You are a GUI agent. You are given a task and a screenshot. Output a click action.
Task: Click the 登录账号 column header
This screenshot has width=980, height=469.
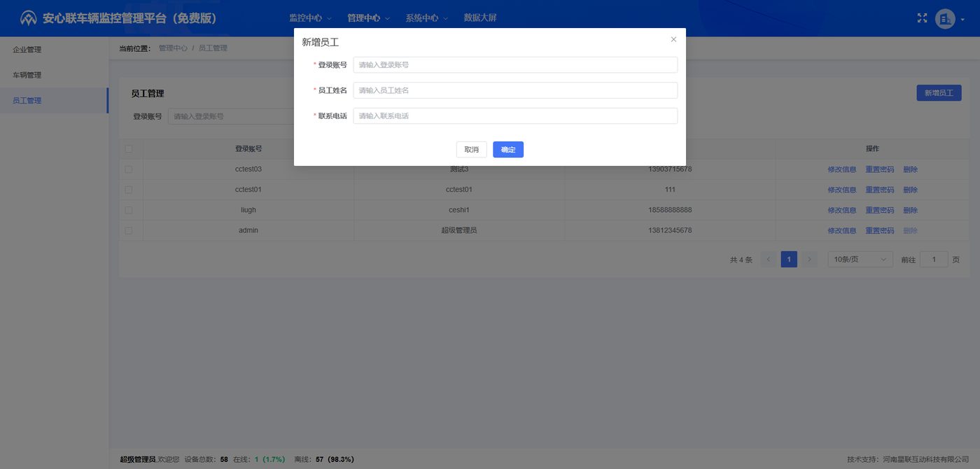248,149
